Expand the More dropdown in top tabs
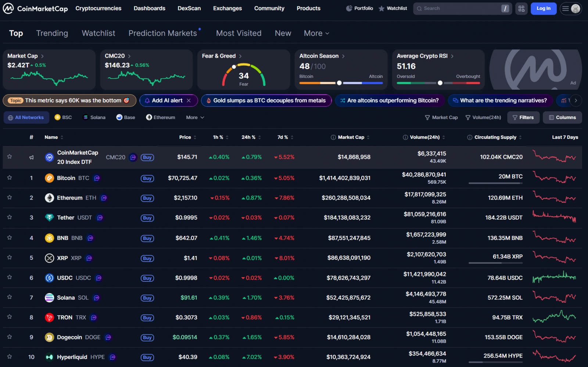The image size is (588, 367). [316, 33]
